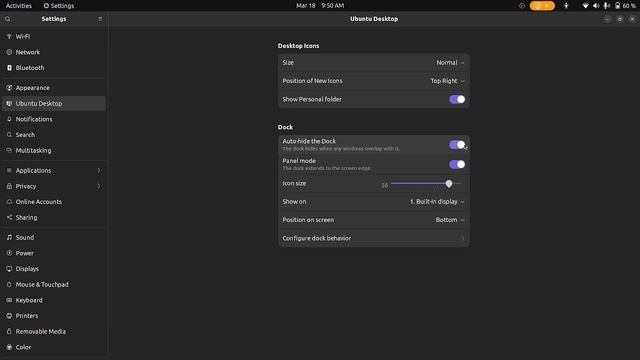Expand Privacy submenu chevron
The height and width of the screenshot is (360, 640).
(x=99, y=186)
